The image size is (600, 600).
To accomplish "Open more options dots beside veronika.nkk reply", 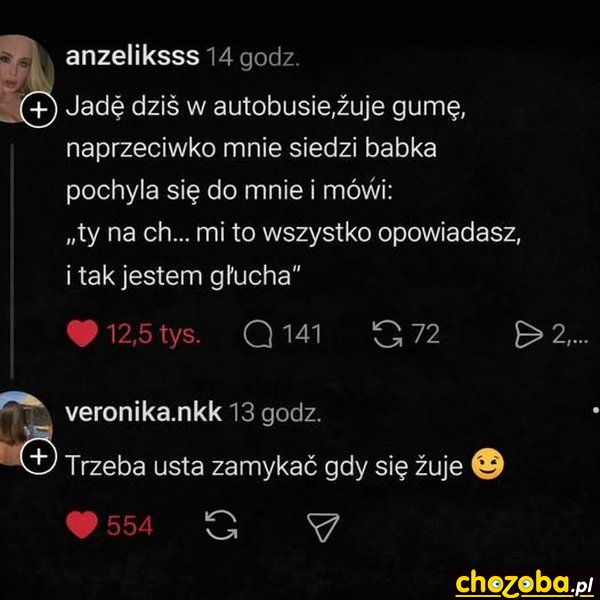I will (x=595, y=410).
